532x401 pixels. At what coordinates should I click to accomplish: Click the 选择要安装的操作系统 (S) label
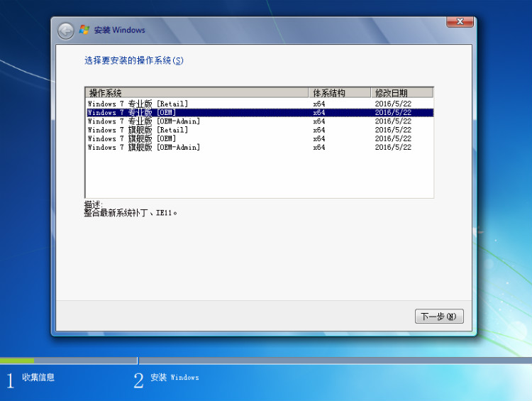coord(133,61)
